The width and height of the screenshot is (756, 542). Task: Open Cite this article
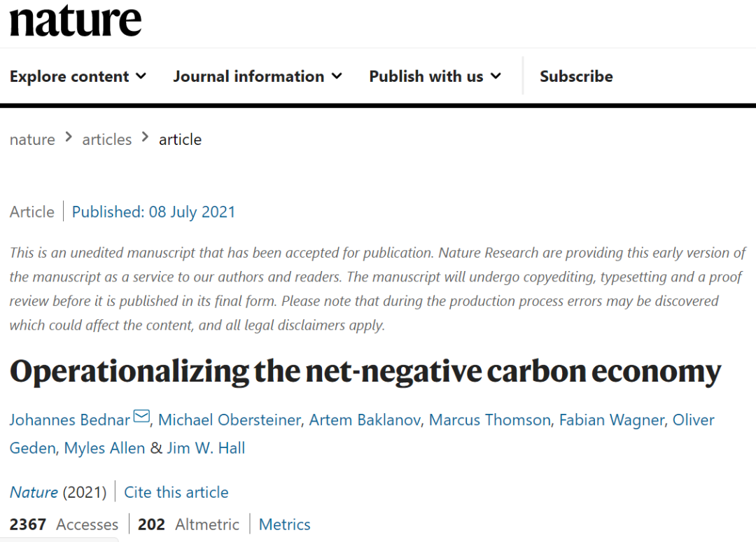coord(176,492)
